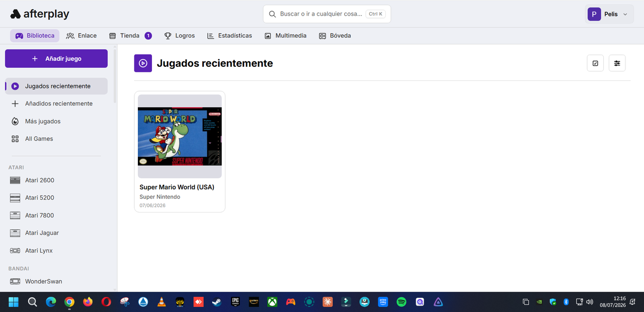Open the Estadísticas tab
This screenshot has width=644, height=312.
pyautogui.click(x=229, y=36)
